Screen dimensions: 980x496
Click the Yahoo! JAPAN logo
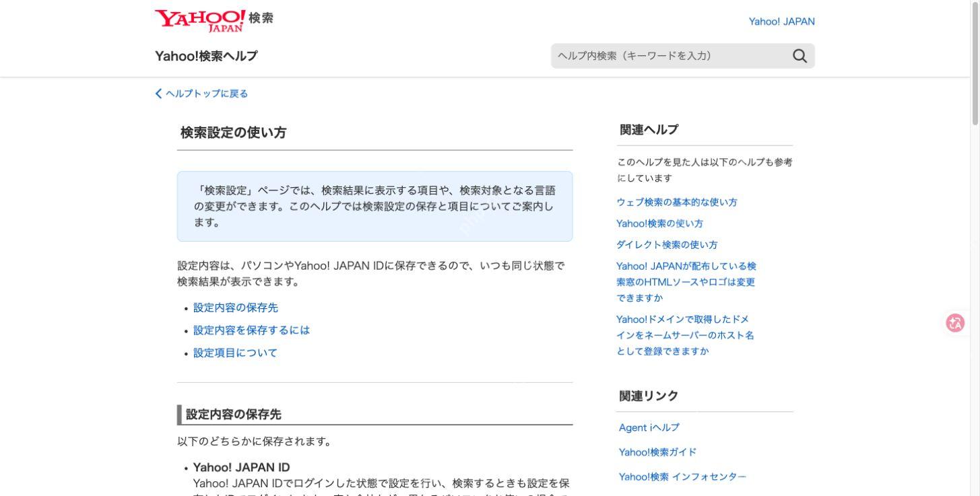tap(200, 20)
